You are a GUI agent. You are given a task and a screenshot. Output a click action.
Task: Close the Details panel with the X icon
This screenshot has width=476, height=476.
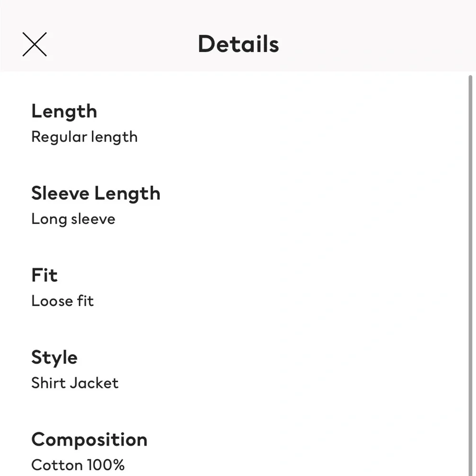35,44
